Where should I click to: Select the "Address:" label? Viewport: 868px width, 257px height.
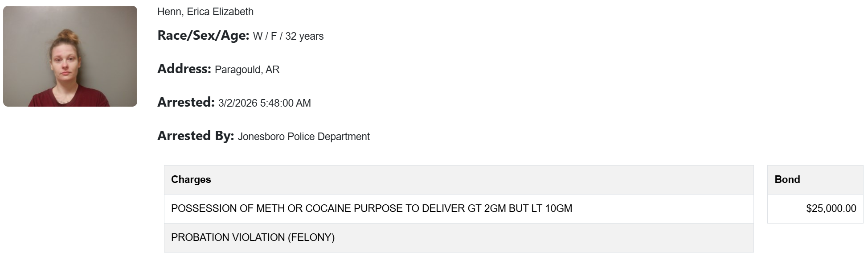[x=184, y=69]
